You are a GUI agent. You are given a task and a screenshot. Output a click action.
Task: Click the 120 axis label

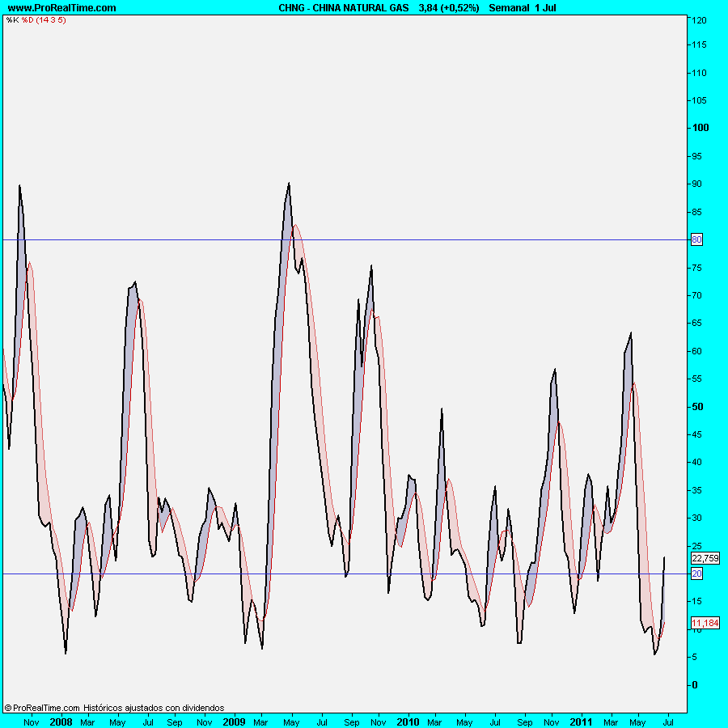(699, 20)
